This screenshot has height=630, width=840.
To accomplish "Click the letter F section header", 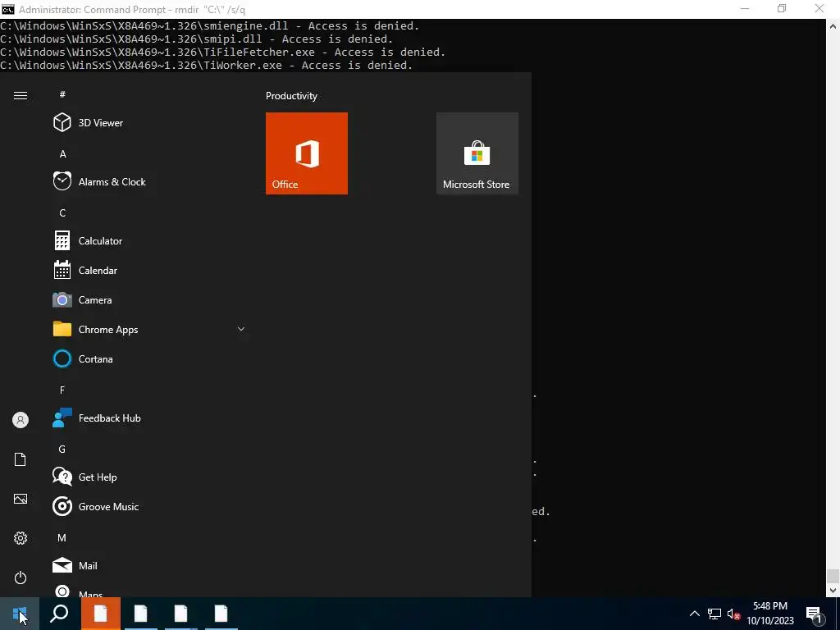I will pos(62,390).
